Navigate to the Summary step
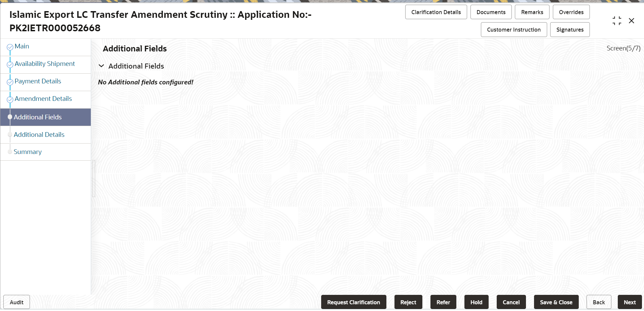 (28, 152)
